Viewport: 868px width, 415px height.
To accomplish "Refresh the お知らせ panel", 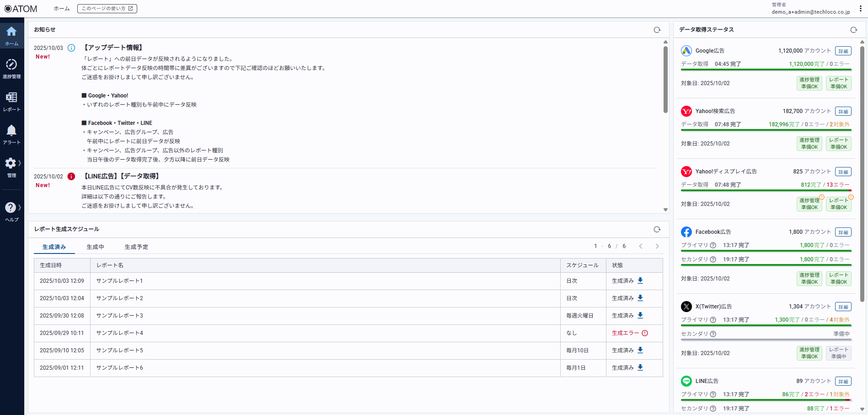I will pyautogui.click(x=657, y=30).
